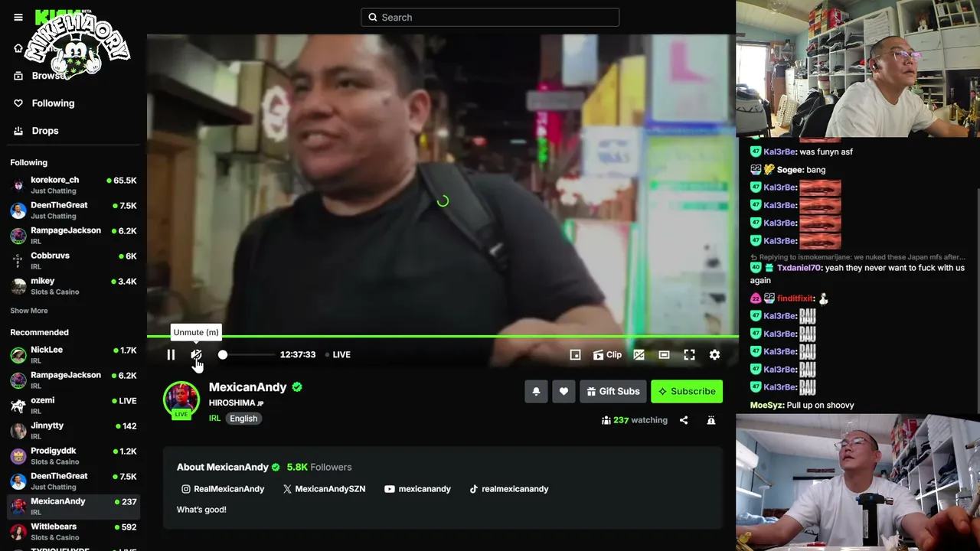
Task: Switch to theater mode
Action: [664, 354]
